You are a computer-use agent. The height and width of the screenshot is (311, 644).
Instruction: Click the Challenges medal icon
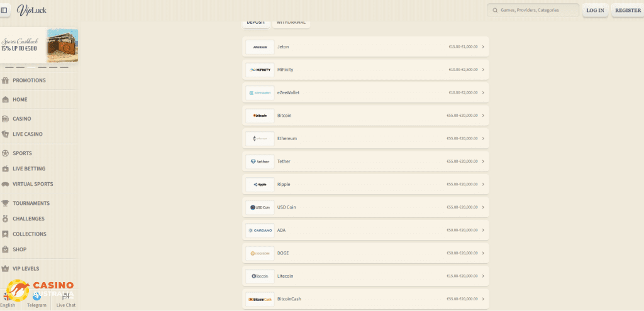click(x=5, y=219)
